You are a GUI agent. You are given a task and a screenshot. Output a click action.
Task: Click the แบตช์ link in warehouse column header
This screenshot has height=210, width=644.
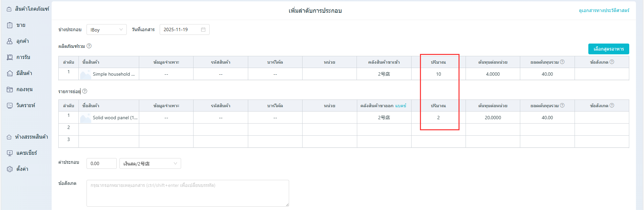click(400, 106)
